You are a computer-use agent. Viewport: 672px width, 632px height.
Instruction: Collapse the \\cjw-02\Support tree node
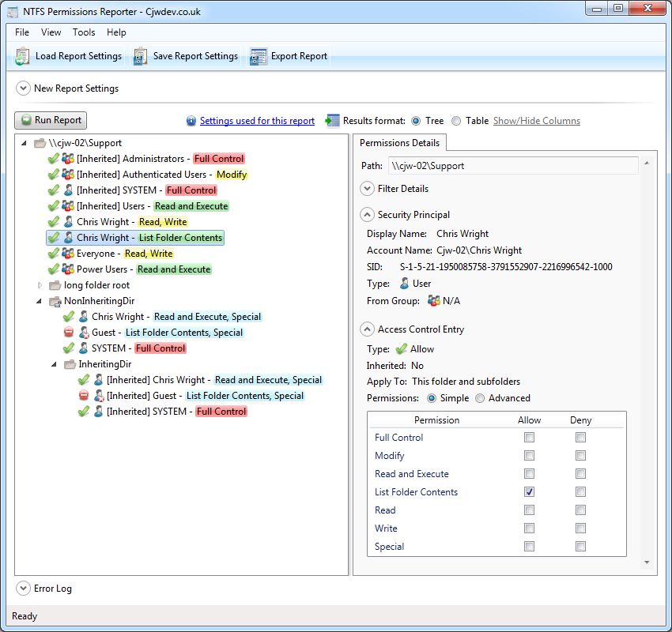point(24,143)
